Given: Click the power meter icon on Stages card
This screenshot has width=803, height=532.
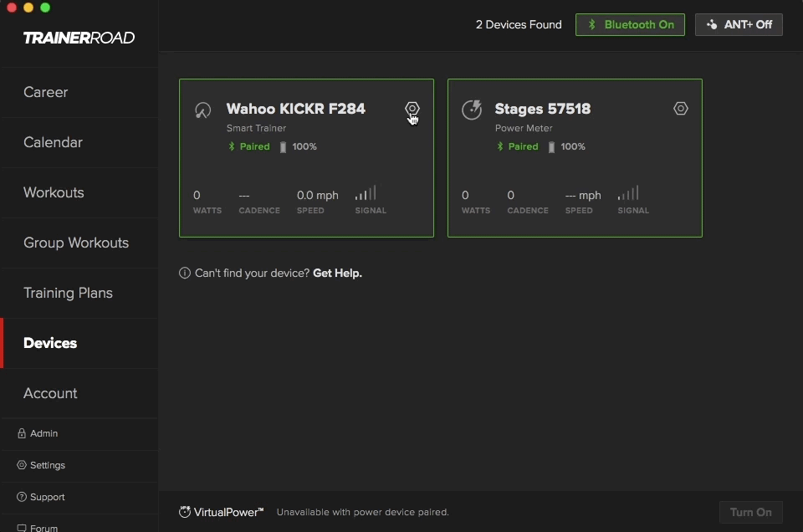Looking at the screenshot, I should 472,110.
